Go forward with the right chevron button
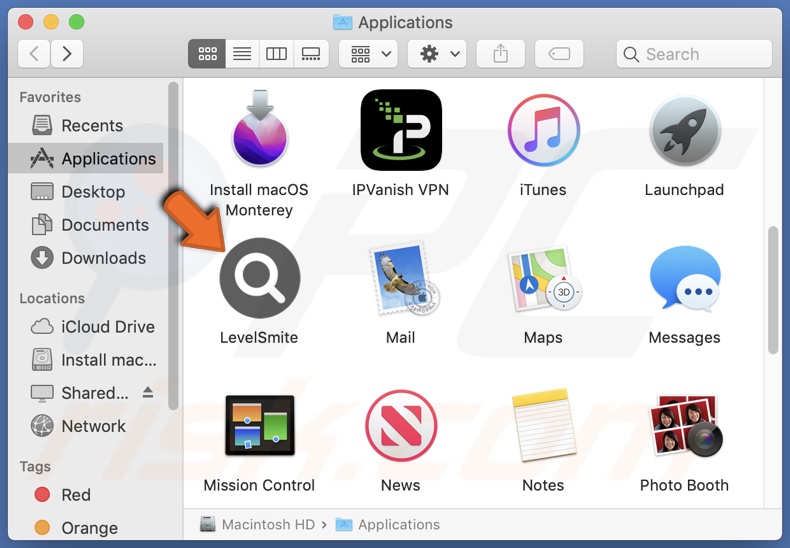 [x=67, y=53]
